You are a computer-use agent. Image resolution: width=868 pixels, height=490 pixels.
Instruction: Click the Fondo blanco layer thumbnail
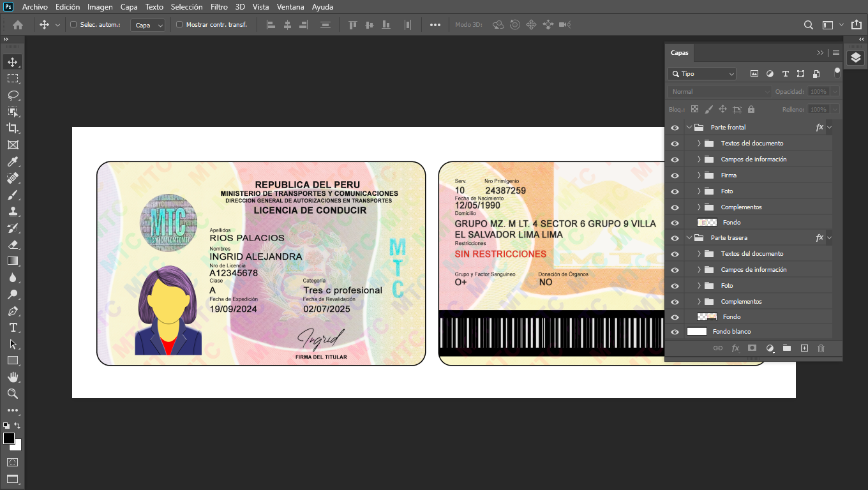point(697,332)
